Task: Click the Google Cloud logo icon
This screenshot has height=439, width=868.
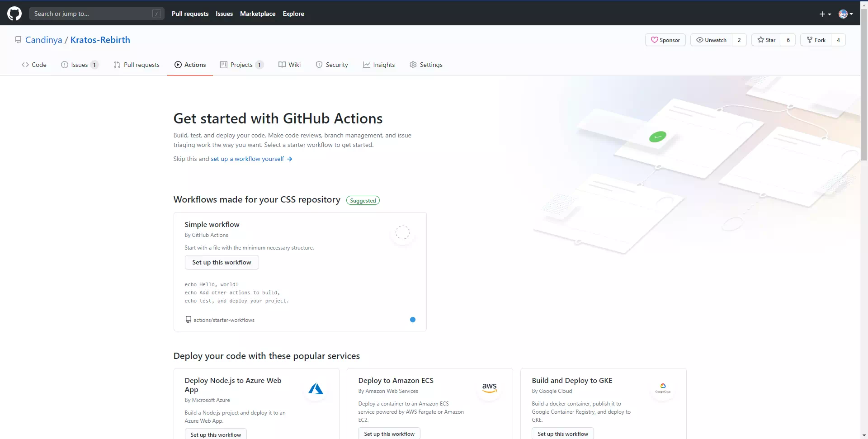Action: click(x=663, y=388)
